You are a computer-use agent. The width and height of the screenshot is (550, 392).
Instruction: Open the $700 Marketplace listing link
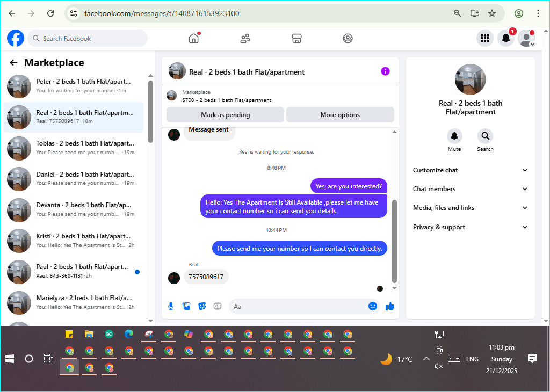[227, 100]
